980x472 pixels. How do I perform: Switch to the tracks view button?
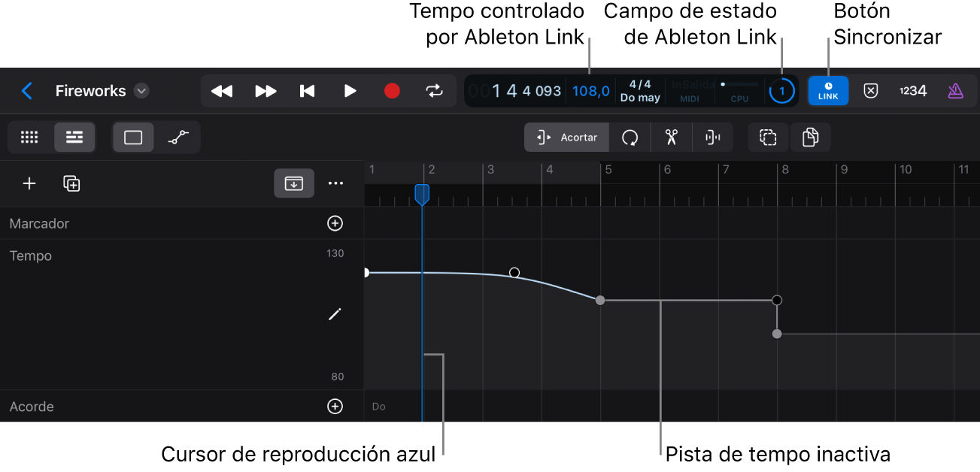74,138
